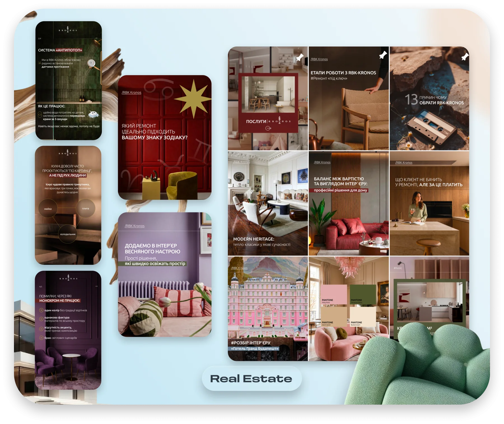The width and height of the screenshot is (504, 424).
Task: Click the #Кейс tag on the green post
Action: (398, 268)
